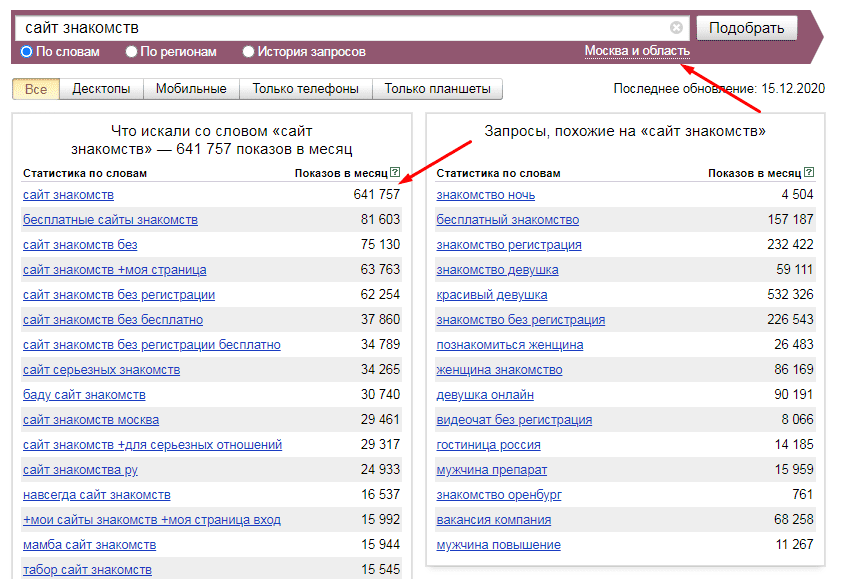Click the 'Подобрать' button
The height and width of the screenshot is (579, 848).
coord(746,28)
